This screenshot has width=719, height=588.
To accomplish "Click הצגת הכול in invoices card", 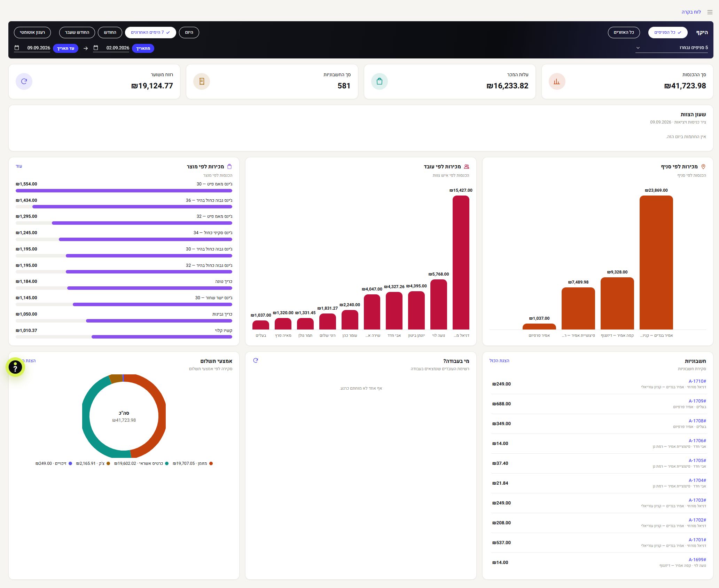I will click(x=499, y=361).
